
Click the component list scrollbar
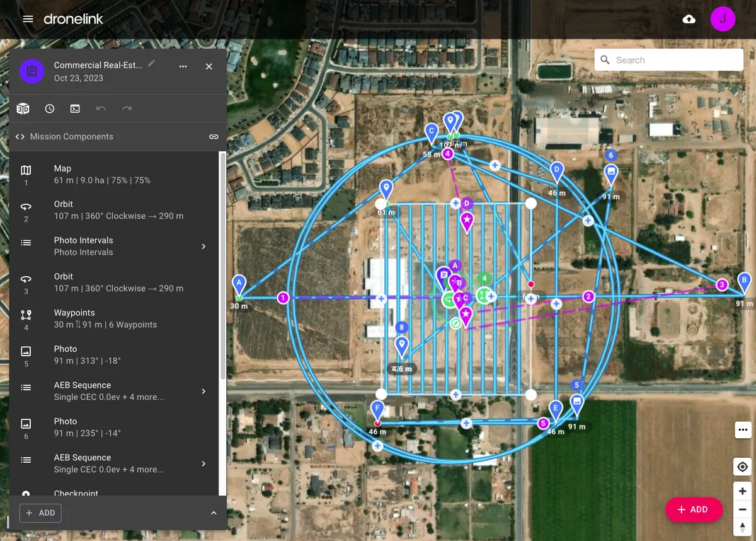coord(222,265)
